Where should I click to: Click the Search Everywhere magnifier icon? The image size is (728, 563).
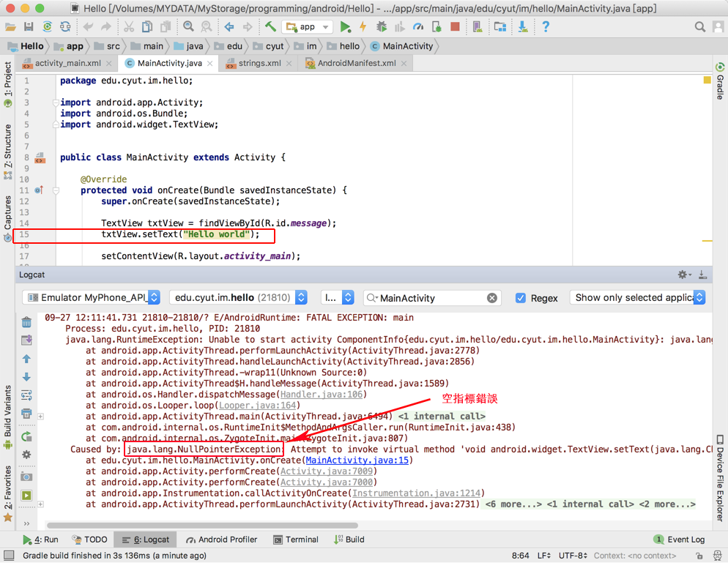699,27
